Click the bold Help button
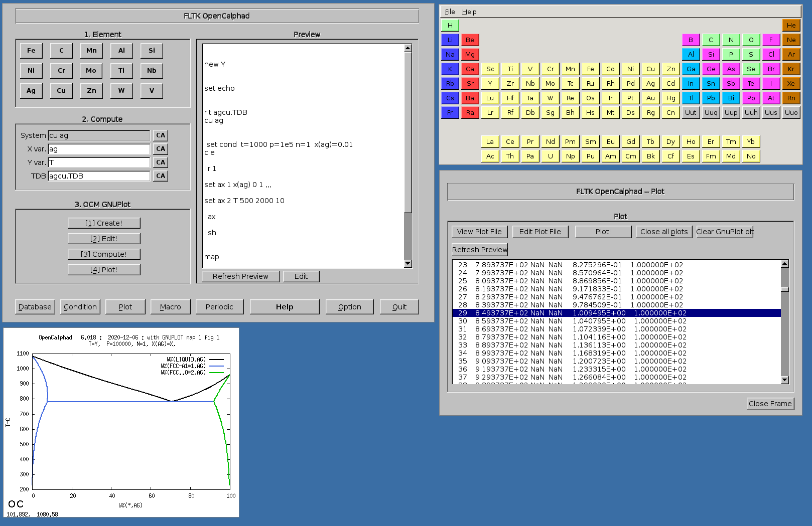Image resolution: width=812 pixels, height=526 pixels. [285, 307]
